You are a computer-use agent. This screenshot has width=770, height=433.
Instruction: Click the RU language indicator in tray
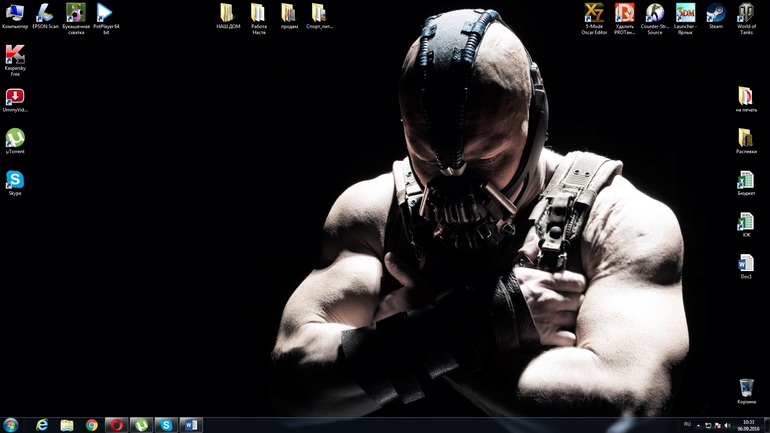pyautogui.click(x=687, y=424)
